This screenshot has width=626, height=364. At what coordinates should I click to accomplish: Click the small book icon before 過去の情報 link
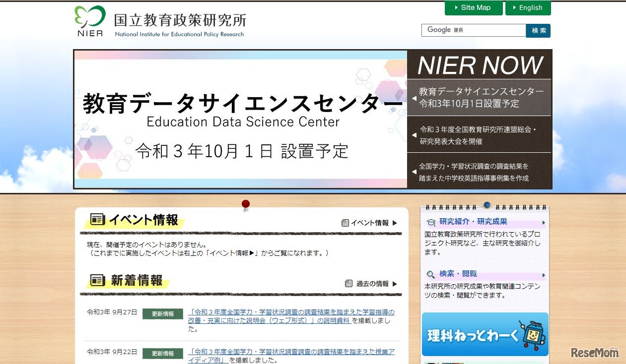(x=349, y=283)
